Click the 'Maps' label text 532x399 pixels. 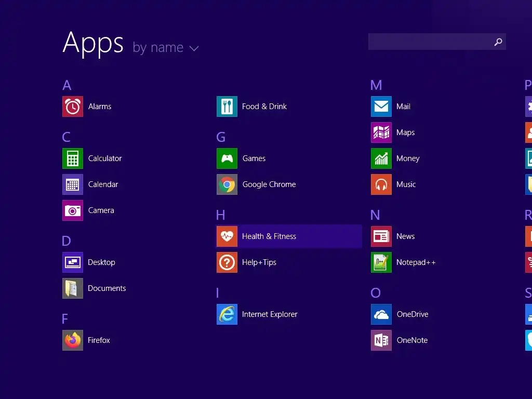click(x=405, y=132)
